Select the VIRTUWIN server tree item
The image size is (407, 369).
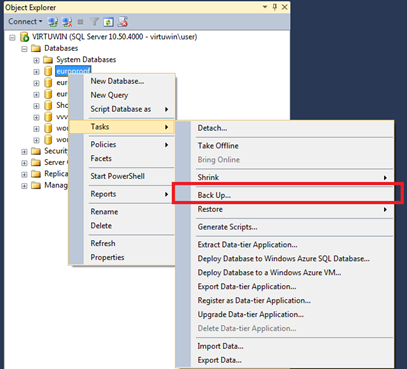115,37
